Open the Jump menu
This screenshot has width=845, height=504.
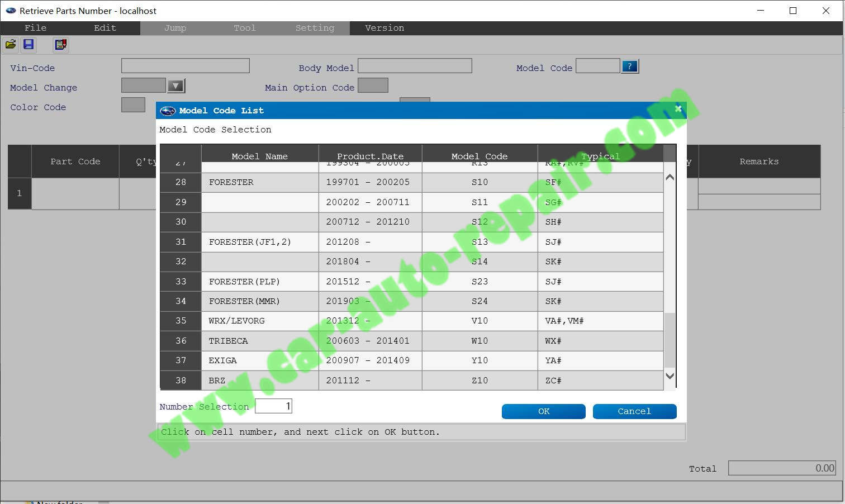coord(175,28)
